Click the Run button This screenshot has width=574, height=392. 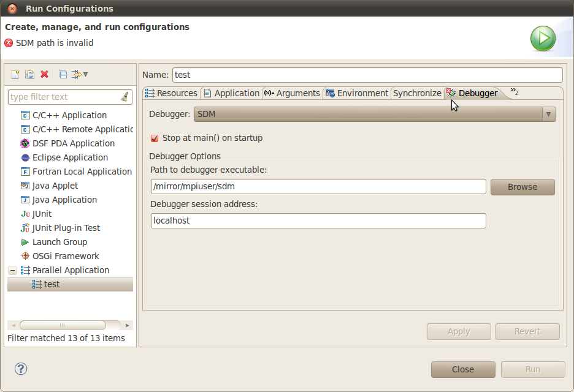(533, 370)
